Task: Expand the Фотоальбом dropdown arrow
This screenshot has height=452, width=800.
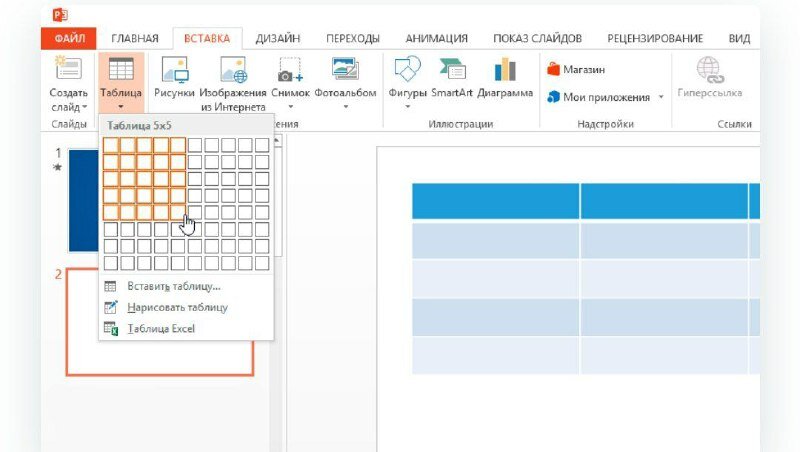Action: (x=345, y=107)
